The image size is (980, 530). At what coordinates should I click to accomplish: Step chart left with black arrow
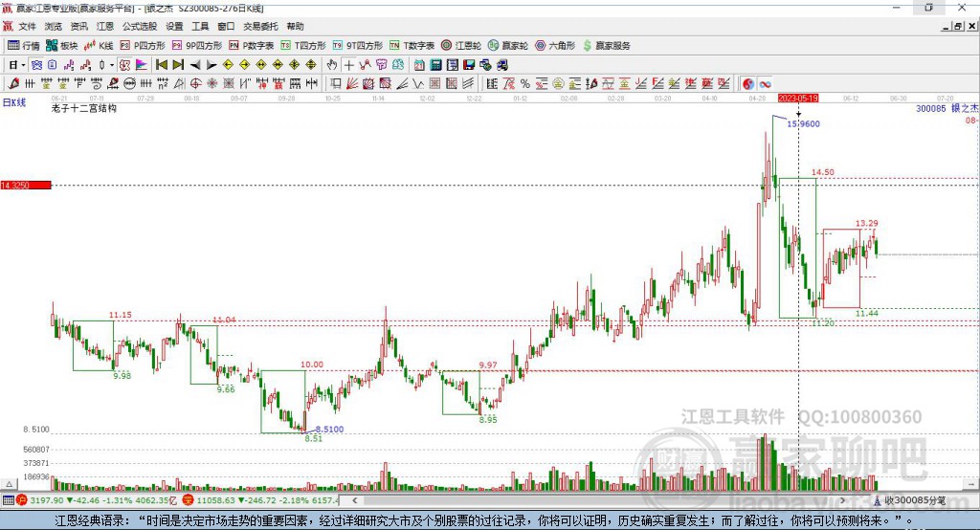click(x=195, y=65)
